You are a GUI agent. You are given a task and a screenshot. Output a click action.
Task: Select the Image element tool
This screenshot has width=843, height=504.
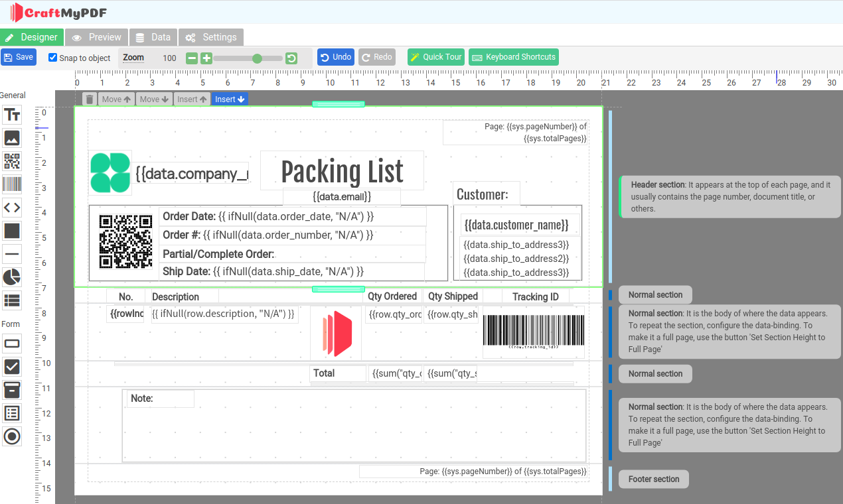pos(11,138)
